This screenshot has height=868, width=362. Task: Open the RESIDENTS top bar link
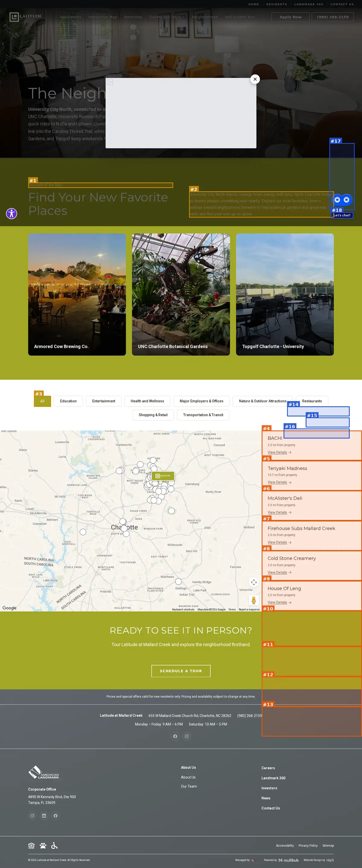(x=276, y=5)
